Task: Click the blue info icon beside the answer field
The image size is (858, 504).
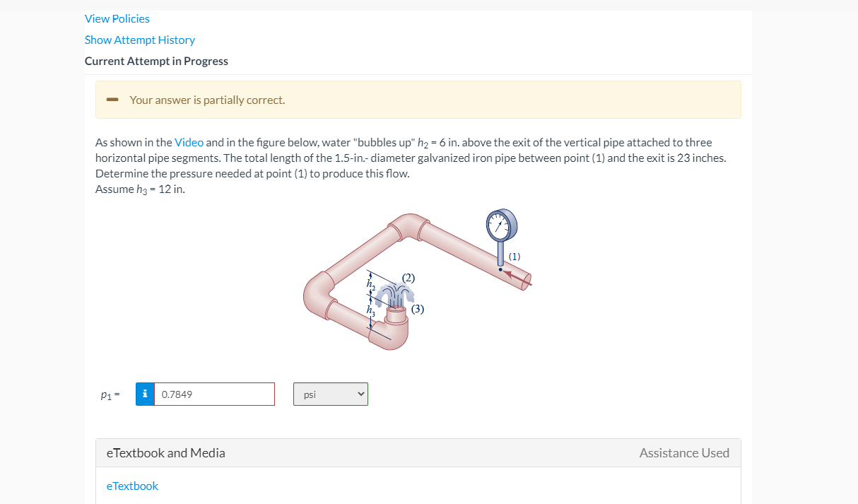Action: point(145,394)
